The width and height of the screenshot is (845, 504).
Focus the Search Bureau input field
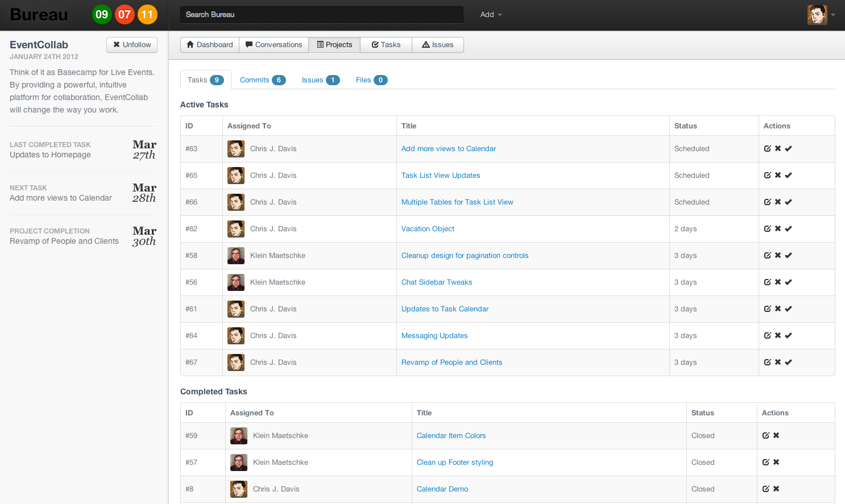322,15
